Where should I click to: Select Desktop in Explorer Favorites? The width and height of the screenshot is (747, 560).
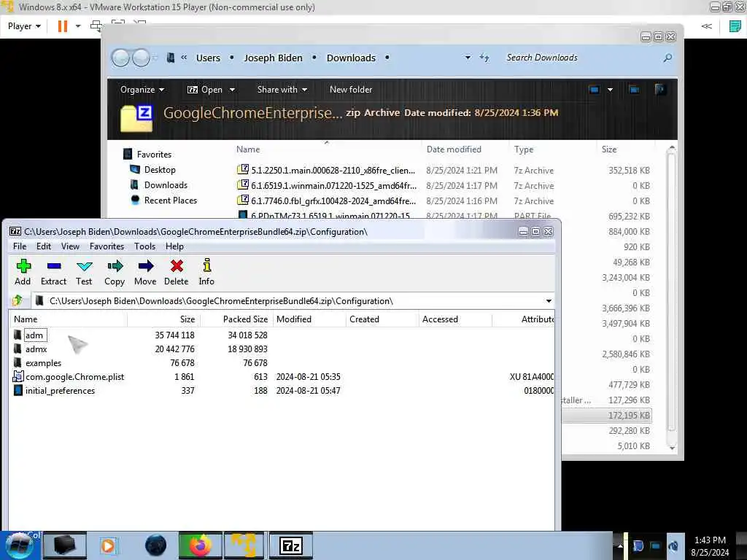[160, 169]
